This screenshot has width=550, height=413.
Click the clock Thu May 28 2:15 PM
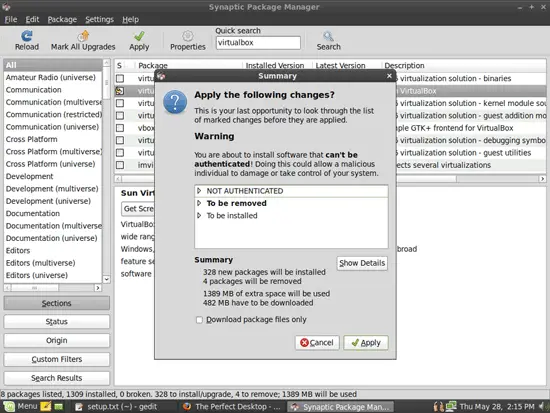pyautogui.click(x=497, y=407)
